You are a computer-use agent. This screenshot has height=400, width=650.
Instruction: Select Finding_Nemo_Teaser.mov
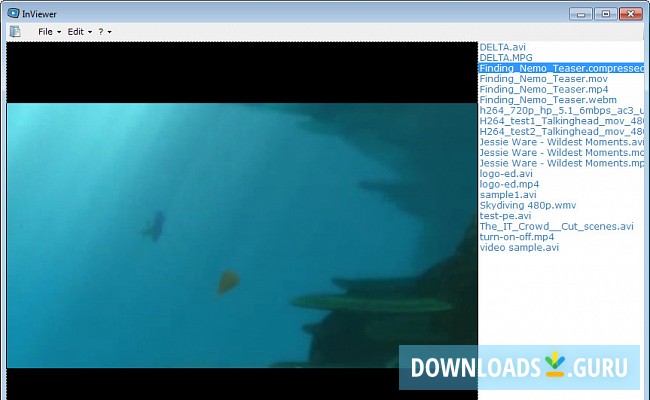[543, 79]
